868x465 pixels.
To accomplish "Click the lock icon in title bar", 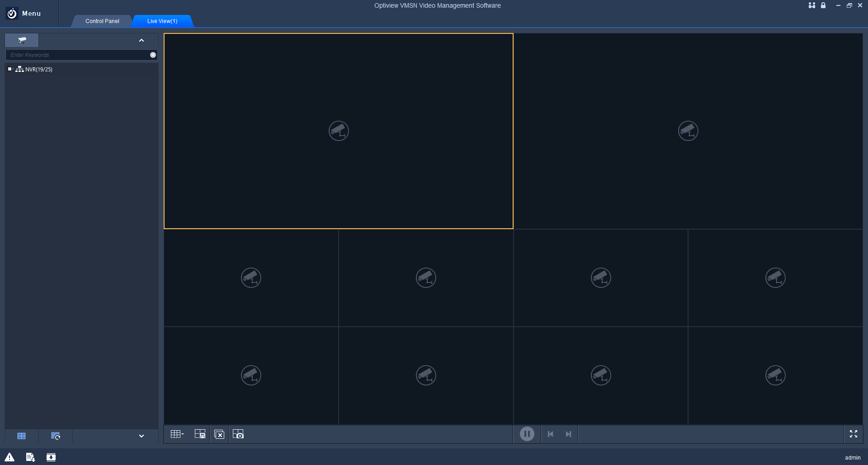I will pyautogui.click(x=824, y=5).
